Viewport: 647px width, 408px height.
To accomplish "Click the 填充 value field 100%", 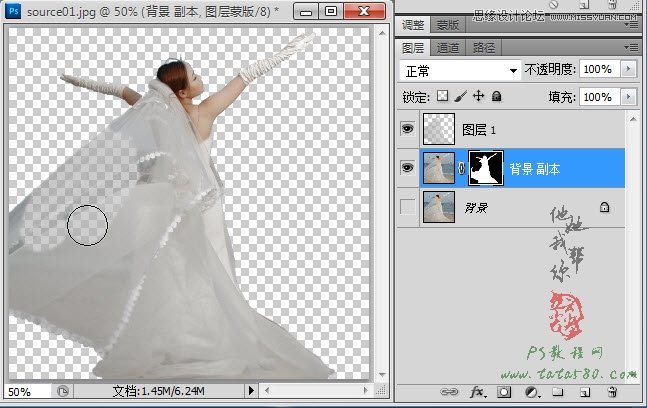I will coord(599,97).
